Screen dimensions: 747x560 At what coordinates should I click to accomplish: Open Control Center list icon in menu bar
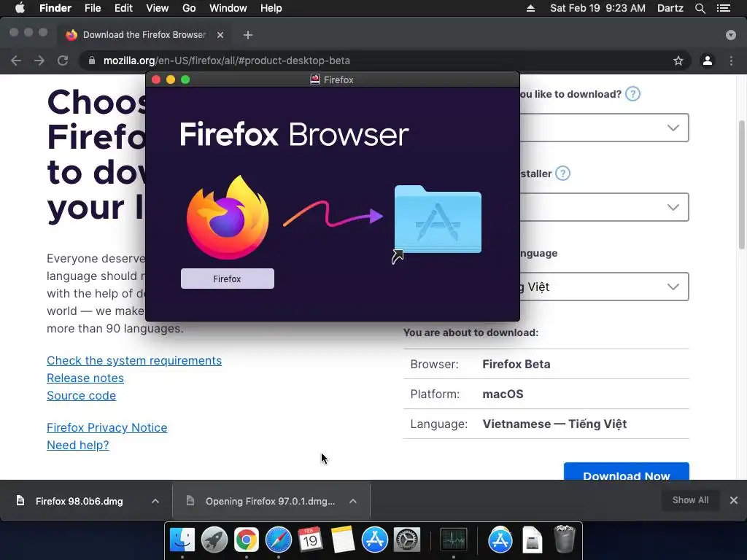(x=724, y=8)
